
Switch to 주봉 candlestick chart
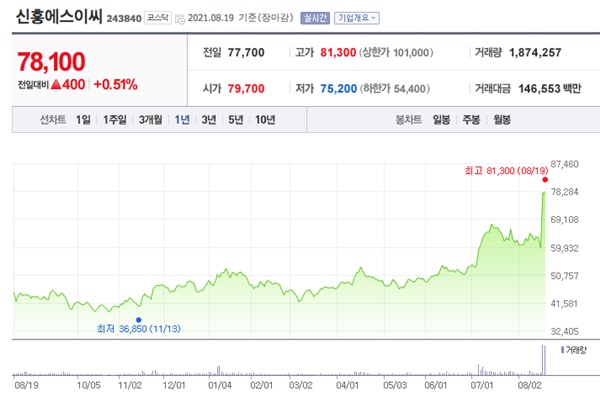(471, 120)
